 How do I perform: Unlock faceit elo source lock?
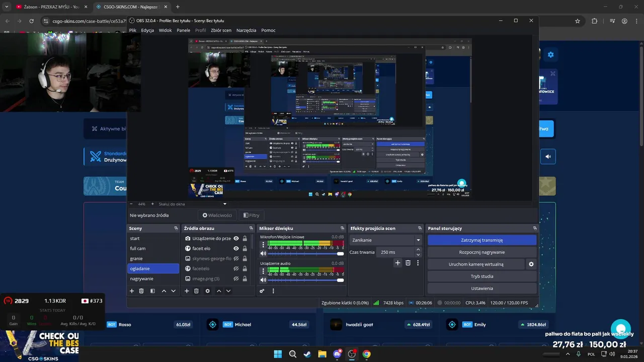pyautogui.click(x=245, y=248)
